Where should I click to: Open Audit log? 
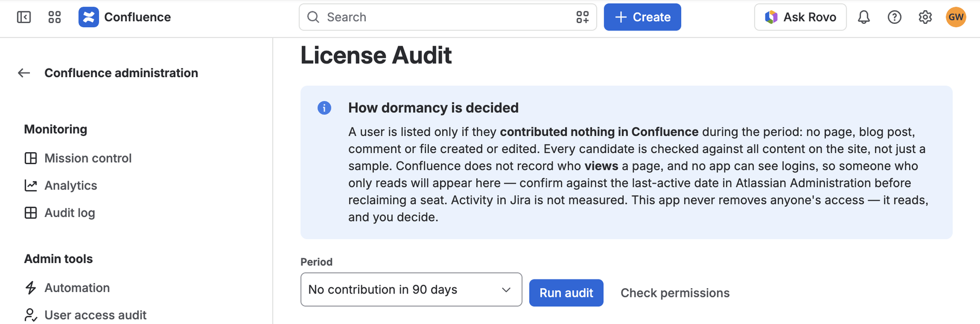click(70, 213)
